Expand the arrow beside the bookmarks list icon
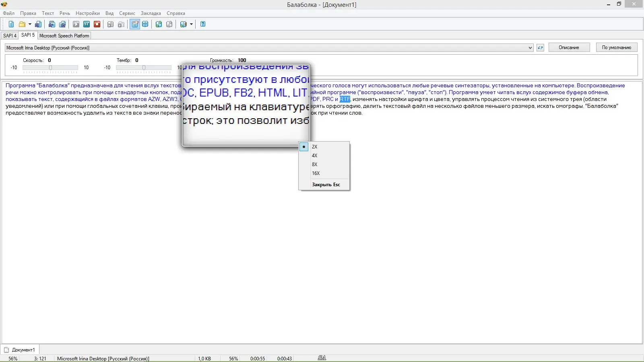 coord(191,24)
